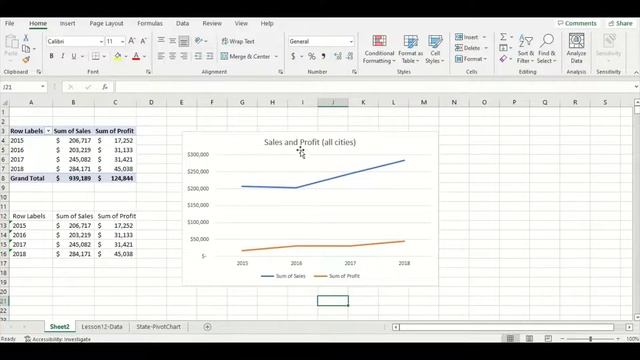This screenshot has height=360, width=640.
Task: Switch to Data ribbon tab
Action: coord(182,23)
